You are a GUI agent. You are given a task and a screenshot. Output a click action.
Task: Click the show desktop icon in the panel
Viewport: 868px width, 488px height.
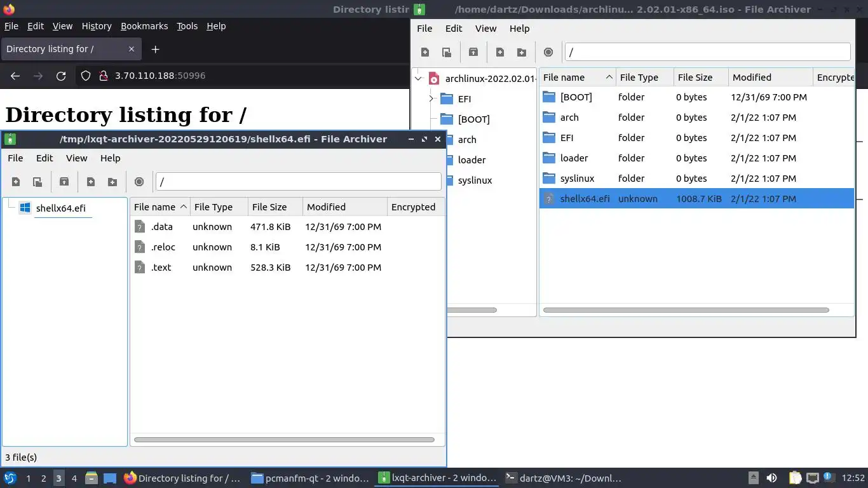(109, 478)
